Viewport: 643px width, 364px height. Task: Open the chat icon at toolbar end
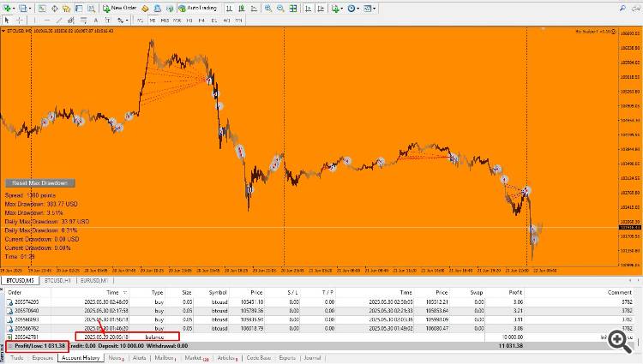635,9
